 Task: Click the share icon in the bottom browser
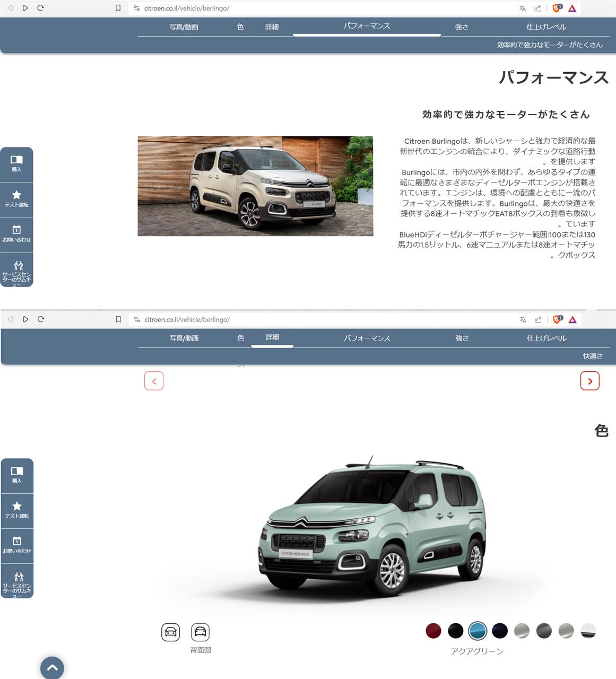(x=538, y=319)
